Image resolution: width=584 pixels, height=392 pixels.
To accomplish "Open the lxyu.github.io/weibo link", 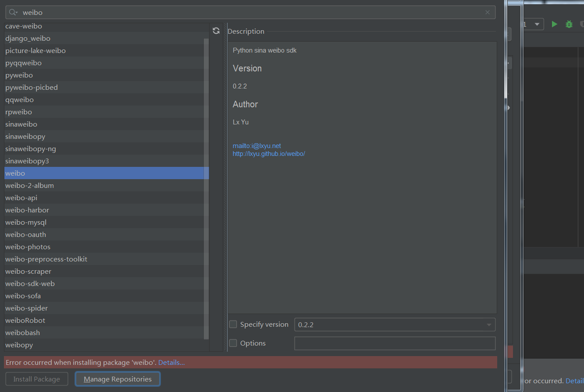I will [269, 154].
